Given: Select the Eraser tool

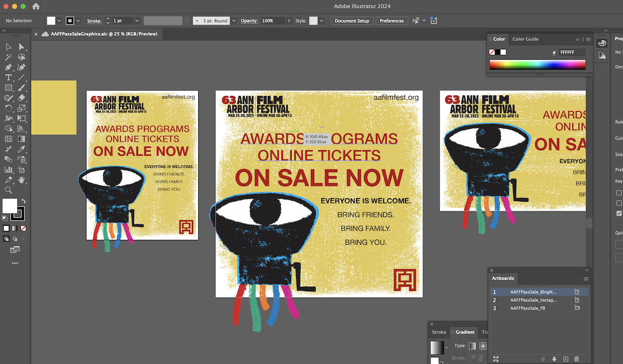Looking at the screenshot, I should [x=22, y=98].
